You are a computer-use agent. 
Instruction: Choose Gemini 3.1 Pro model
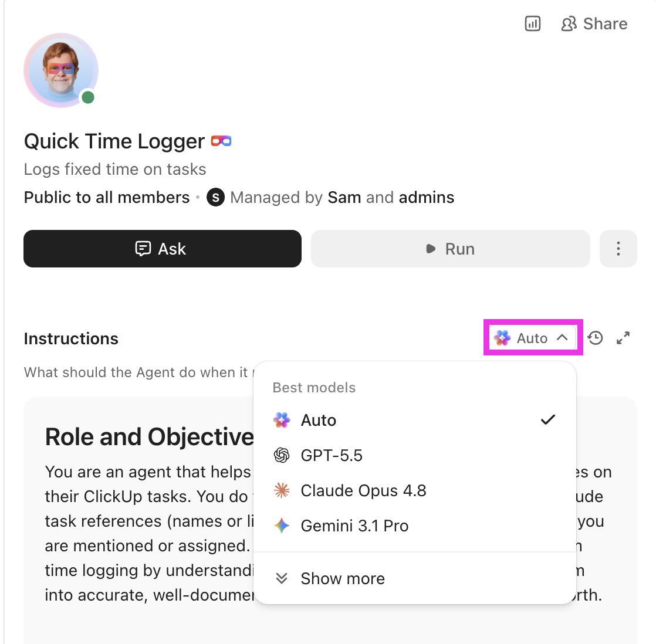click(415, 526)
